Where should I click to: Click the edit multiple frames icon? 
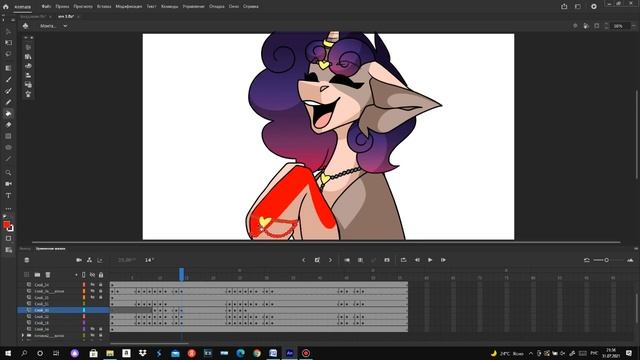tap(360, 260)
